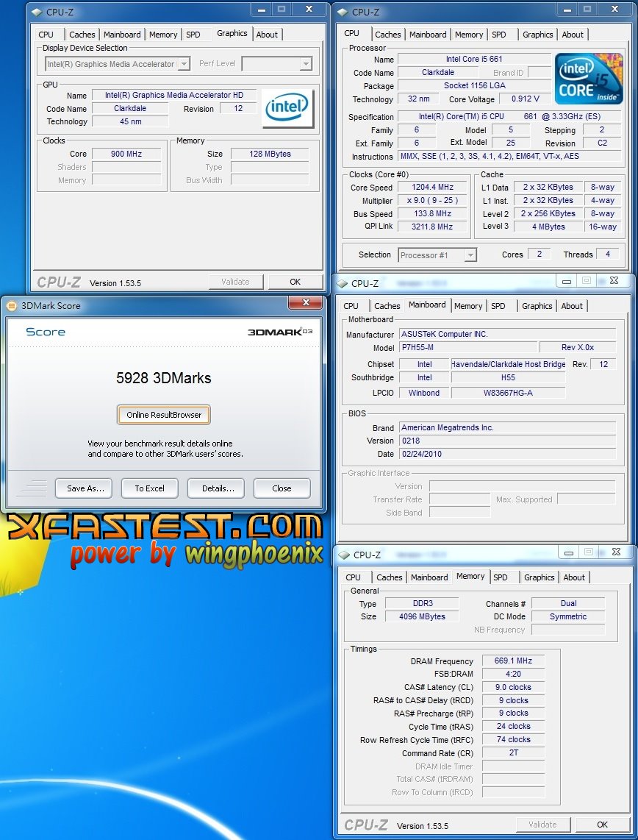Click OK in the CPU-Z window showing GPU info
Viewport: 638px width, 840px height.
click(295, 282)
